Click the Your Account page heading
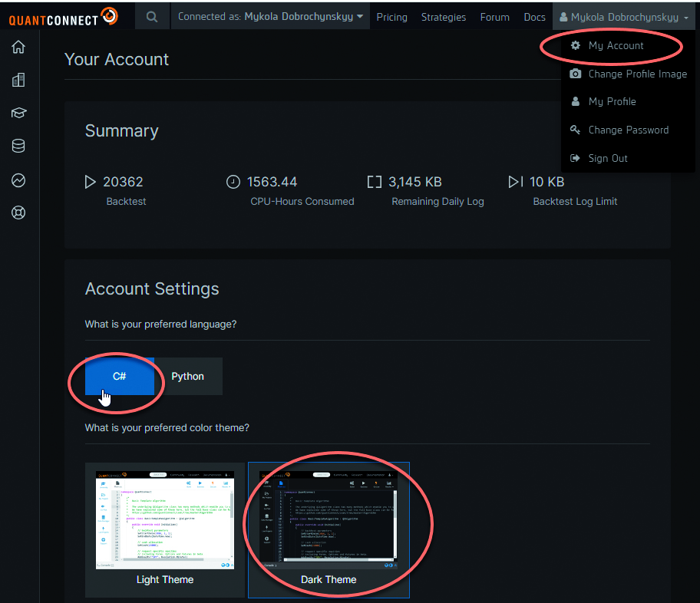The height and width of the screenshot is (603, 700). pyautogui.click(x=117, y=59)
